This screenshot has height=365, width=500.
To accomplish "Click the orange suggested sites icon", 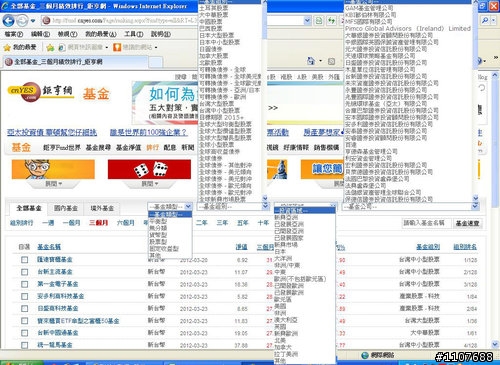I will (117, 47).
